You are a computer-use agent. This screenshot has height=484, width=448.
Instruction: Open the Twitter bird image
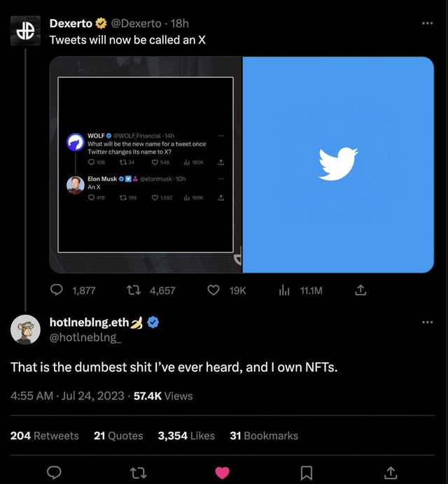tap(338, 164)
